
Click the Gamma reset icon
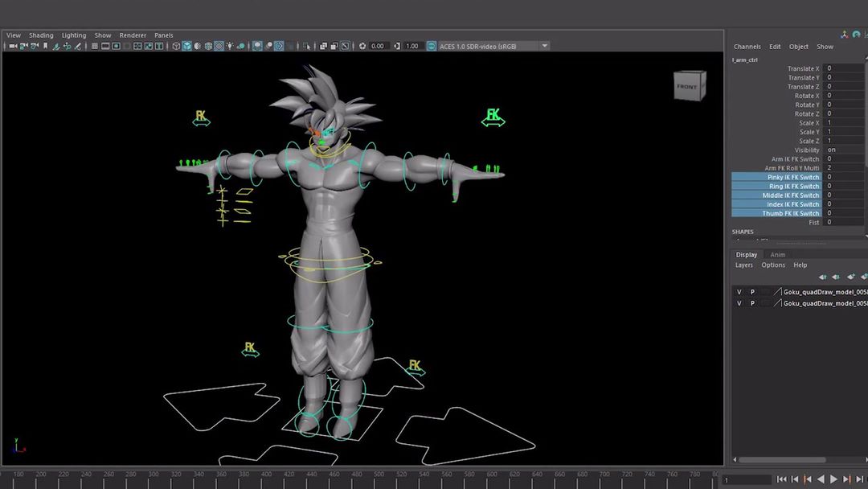pos(397,46)
